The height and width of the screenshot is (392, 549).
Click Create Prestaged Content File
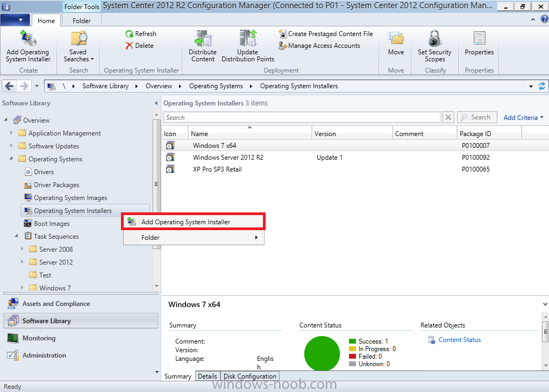click(326, 33)
